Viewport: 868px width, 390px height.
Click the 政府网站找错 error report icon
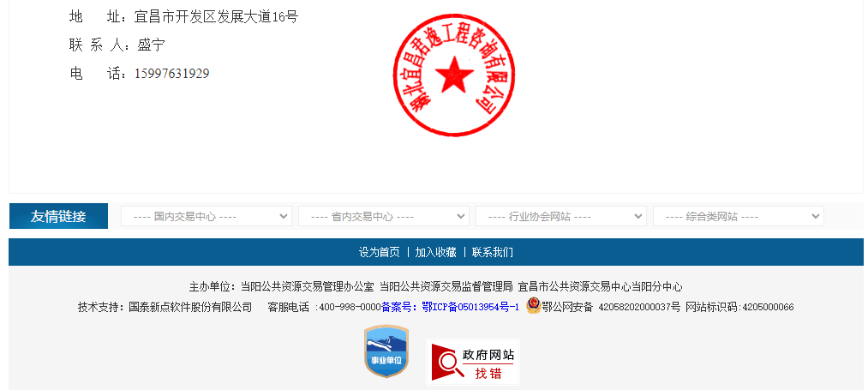tap(473, 363)
